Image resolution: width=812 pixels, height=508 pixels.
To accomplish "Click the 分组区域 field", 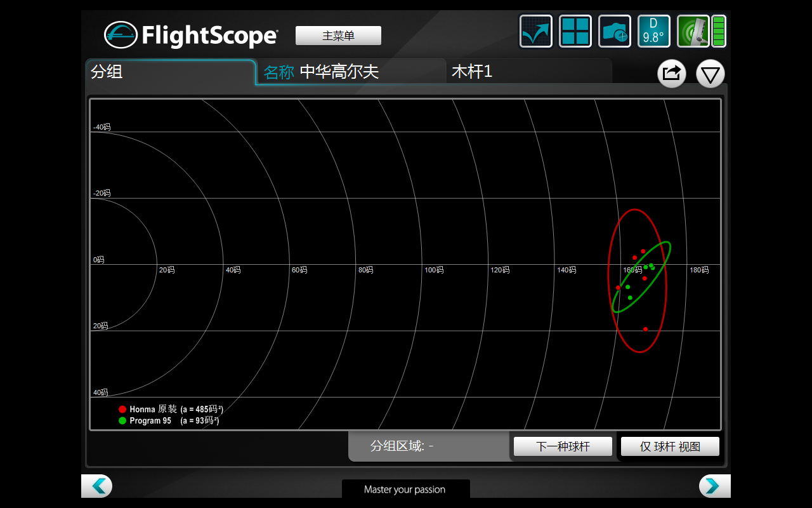I will pyautogui.click(x=428, y=446).
